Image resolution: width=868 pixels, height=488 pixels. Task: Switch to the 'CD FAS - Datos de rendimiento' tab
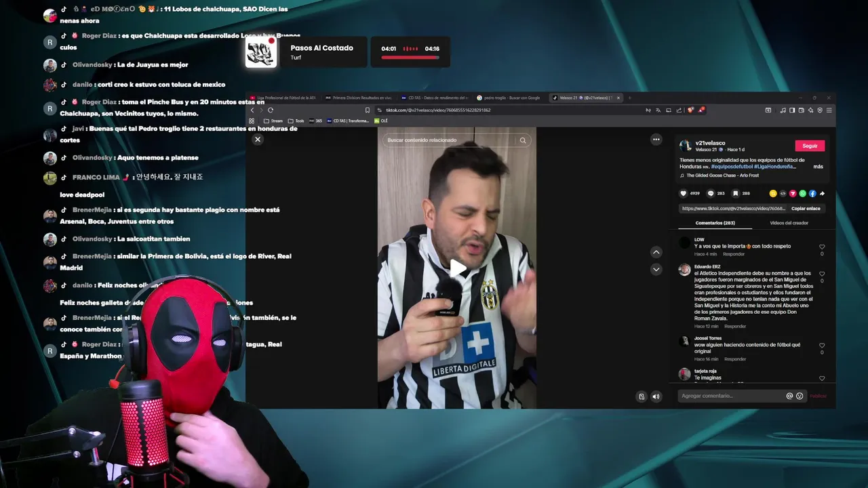(435, 98)
